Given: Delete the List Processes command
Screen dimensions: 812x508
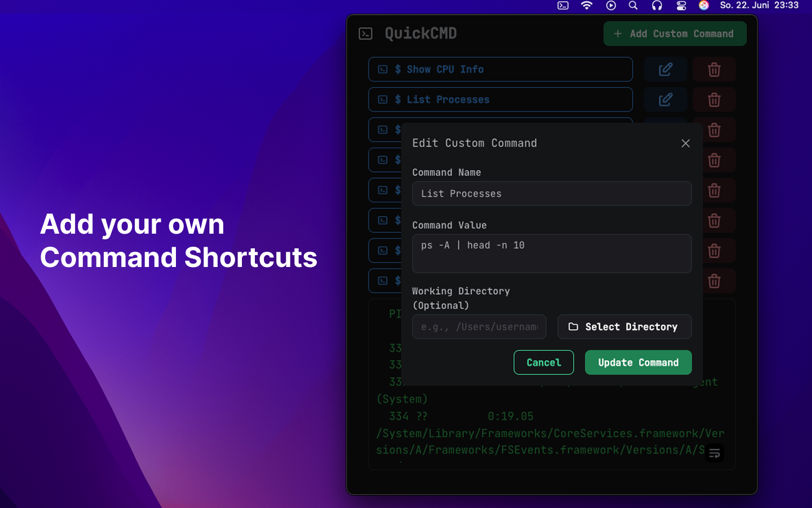Looking at the screenshot, I should tap(714, 100).
